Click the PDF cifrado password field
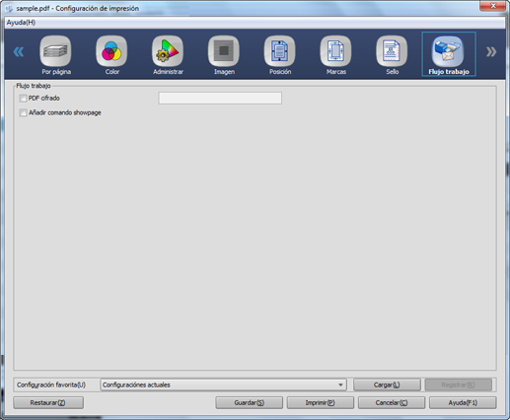This screenshot has height=420, width=510. point(220,98)
